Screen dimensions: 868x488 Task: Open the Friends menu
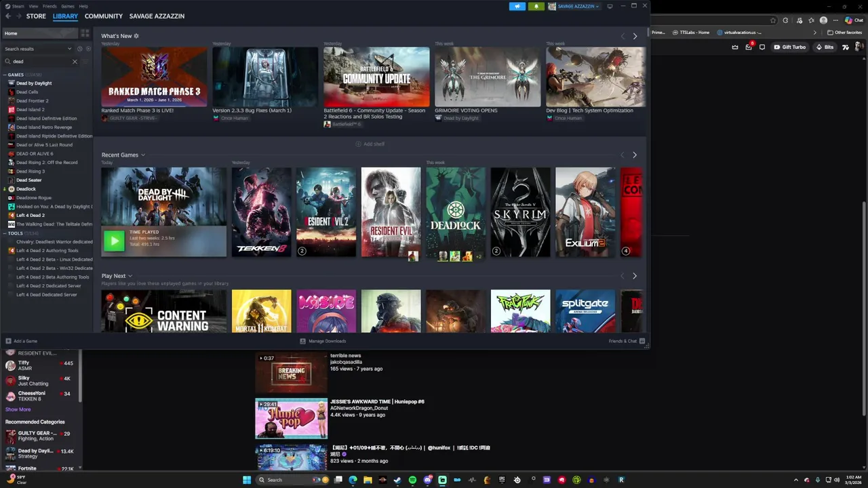[50, 6]
